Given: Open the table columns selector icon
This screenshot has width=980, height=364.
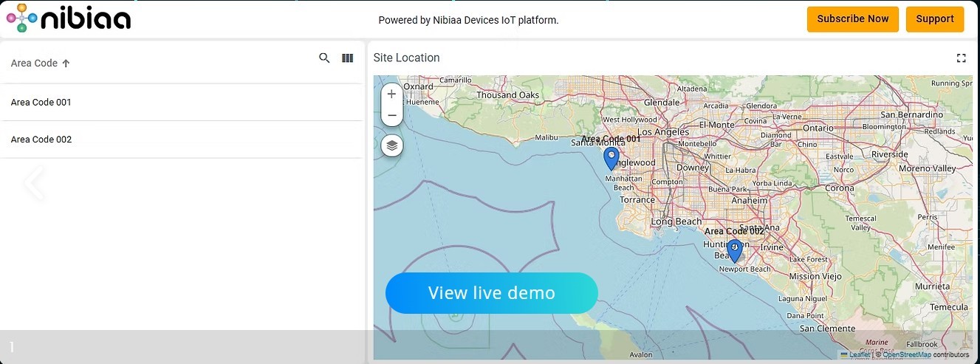Looking at the screenshot, I should coord(347,58).
